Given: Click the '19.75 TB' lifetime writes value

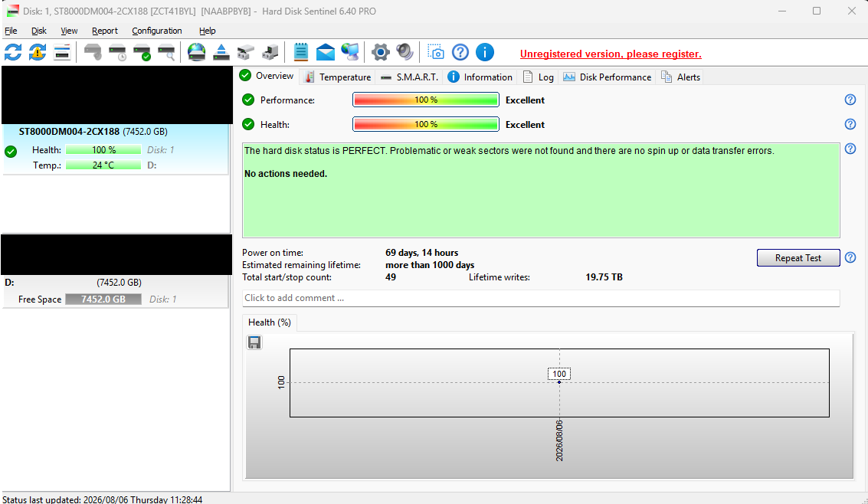Looking at the screenshot, I should pyautogui.click(x=604, y=277).
